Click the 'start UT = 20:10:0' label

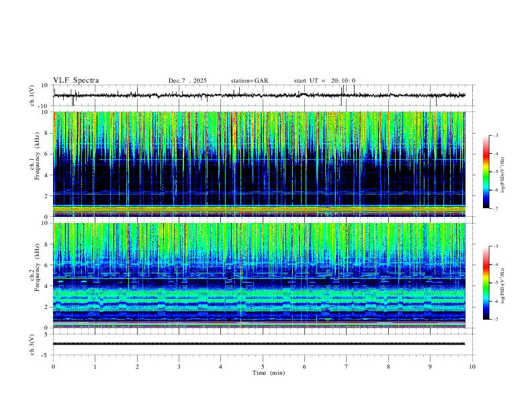tap(324, 81)
